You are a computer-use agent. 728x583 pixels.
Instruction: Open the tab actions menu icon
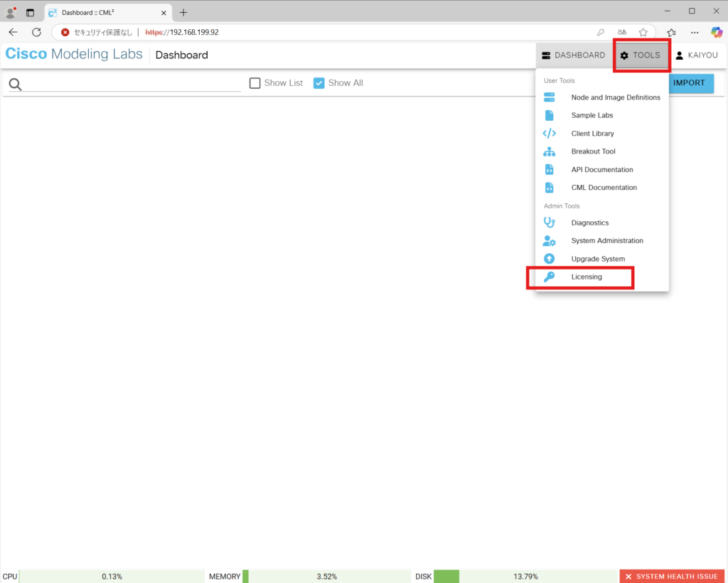30,13
